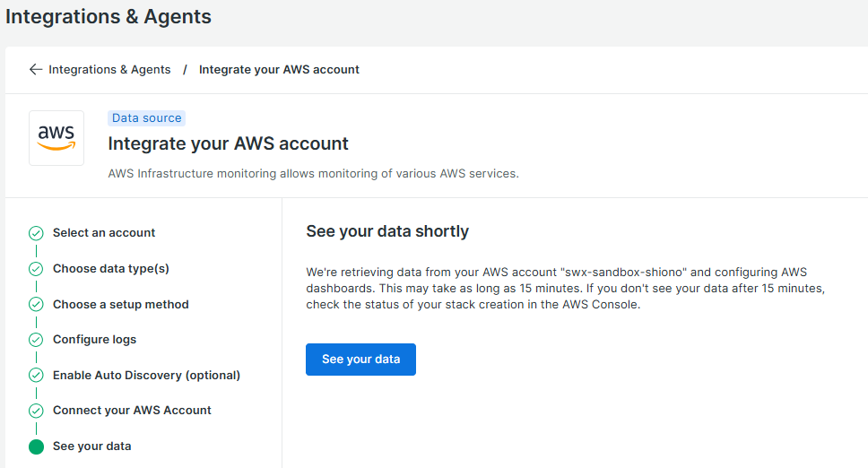The image size is (868, 468).
Task: Click the Data source tag
Action: (147, 117)
